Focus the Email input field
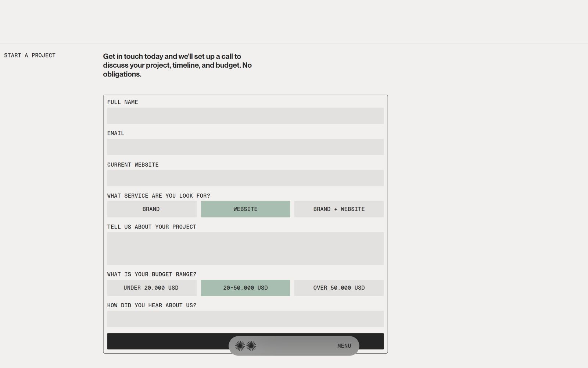This screenshot has width=588, height=368. point(245,147)
